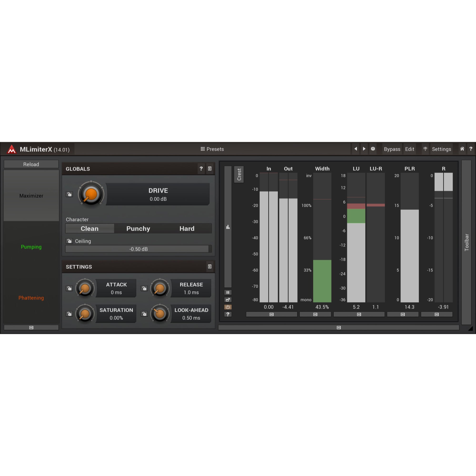This screenshot has height=476, width=476.
Task: Select the Pumping device
Action: [x=31, y=247]
